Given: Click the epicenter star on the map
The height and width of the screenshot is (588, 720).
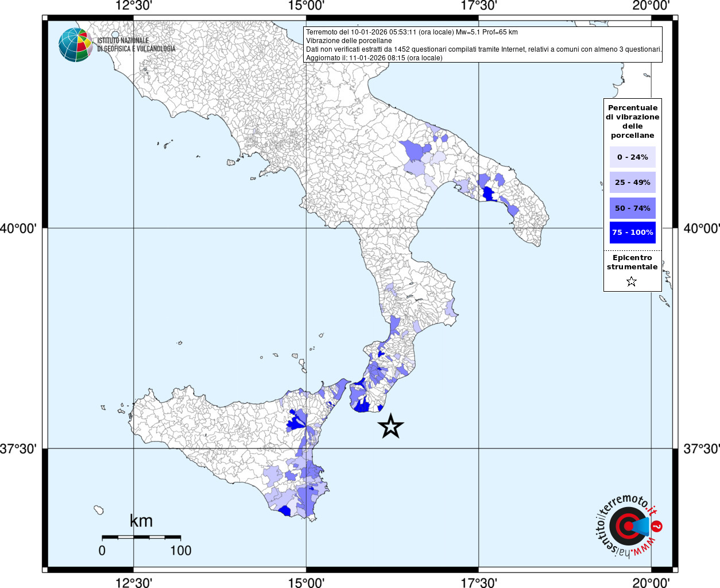Looking at the screenshot, I should [391, 426].
